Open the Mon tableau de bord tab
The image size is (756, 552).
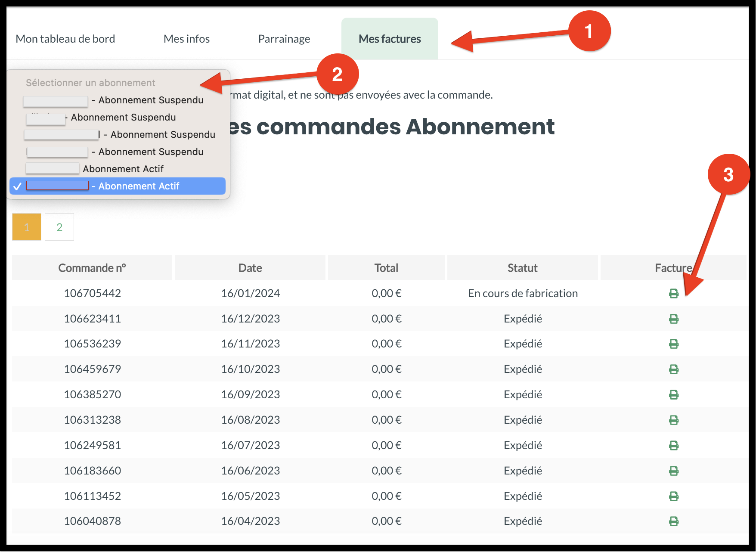pos(65,39)
